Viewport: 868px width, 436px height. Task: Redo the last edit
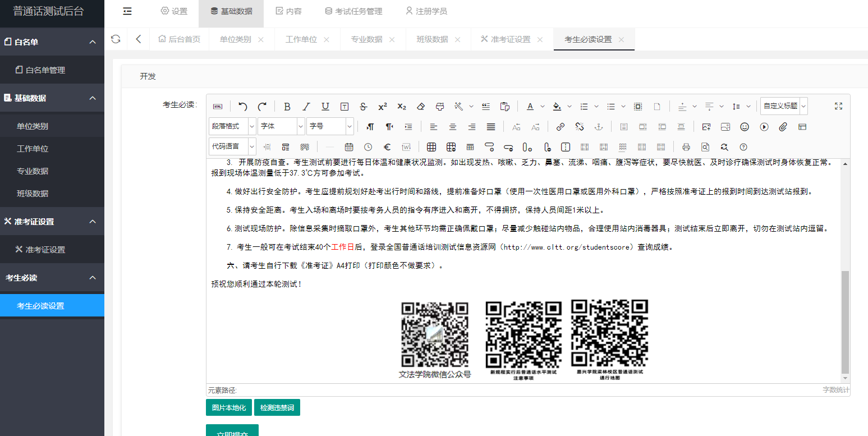(x=262, y=107)
